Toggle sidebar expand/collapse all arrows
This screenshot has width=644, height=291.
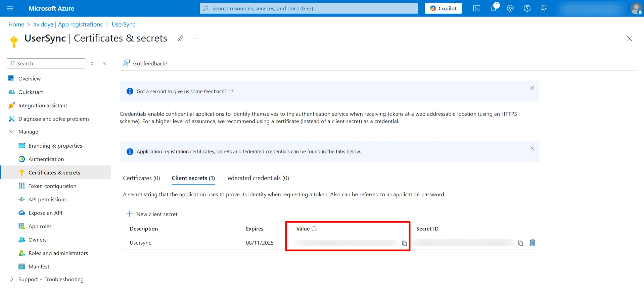[92, 63]
